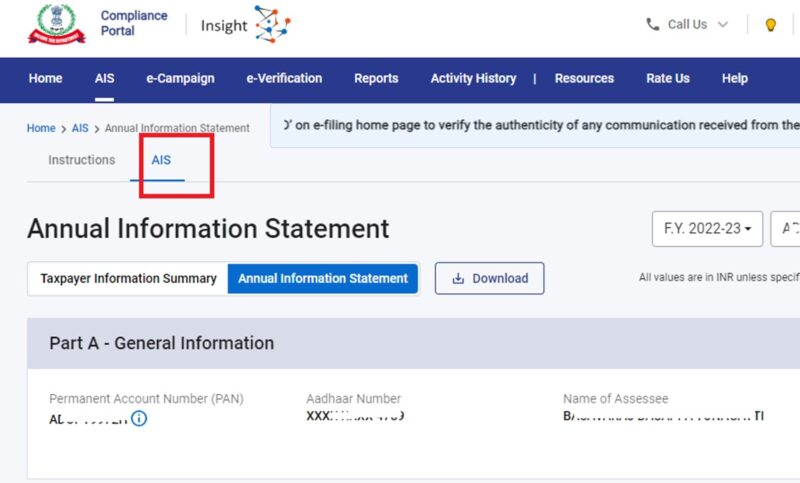Click the Compliance Portal title text
Image resolution: width=800 pixels, height=483 pixels.
(x=134, y=23)
